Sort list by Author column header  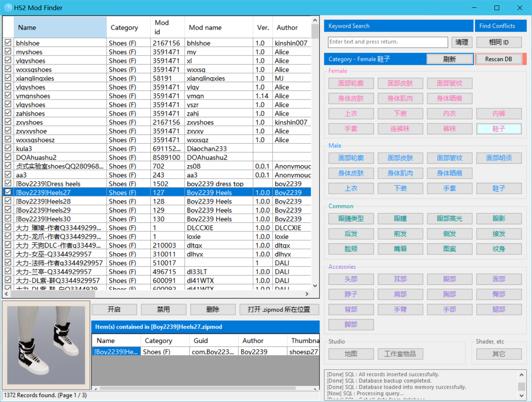click(292, 27)
